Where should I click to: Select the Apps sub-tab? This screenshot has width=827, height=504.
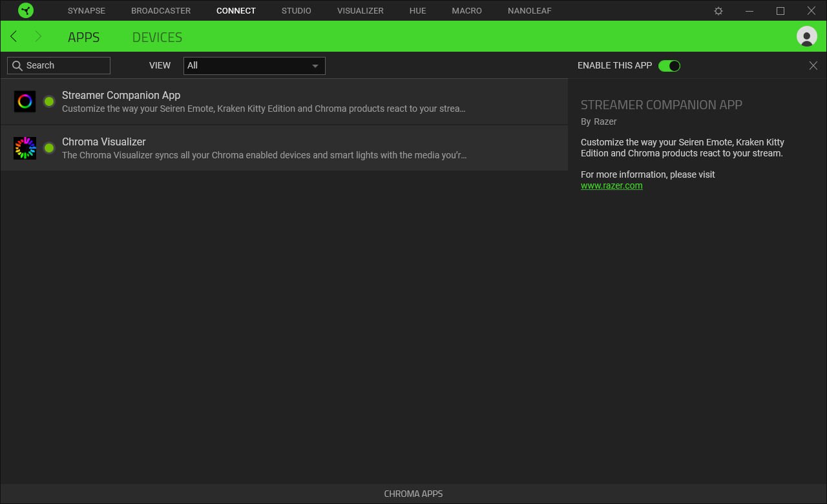[84, 37]
